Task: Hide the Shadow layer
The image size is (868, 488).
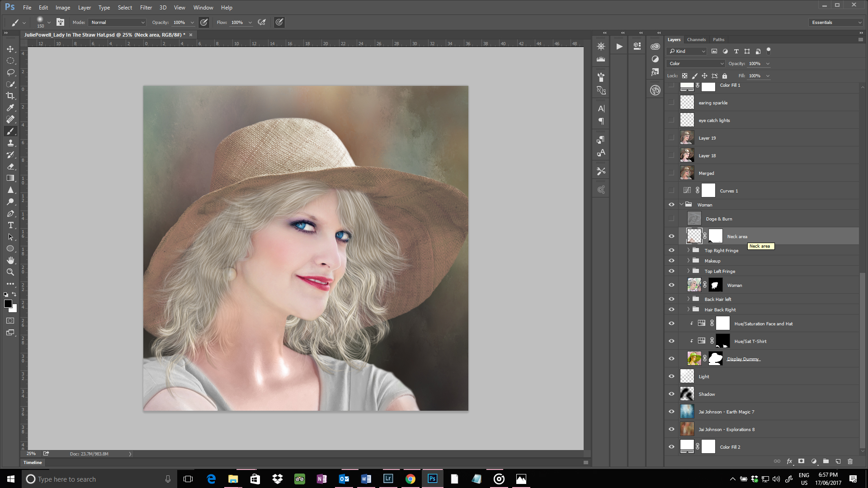Action: [671, 394]
